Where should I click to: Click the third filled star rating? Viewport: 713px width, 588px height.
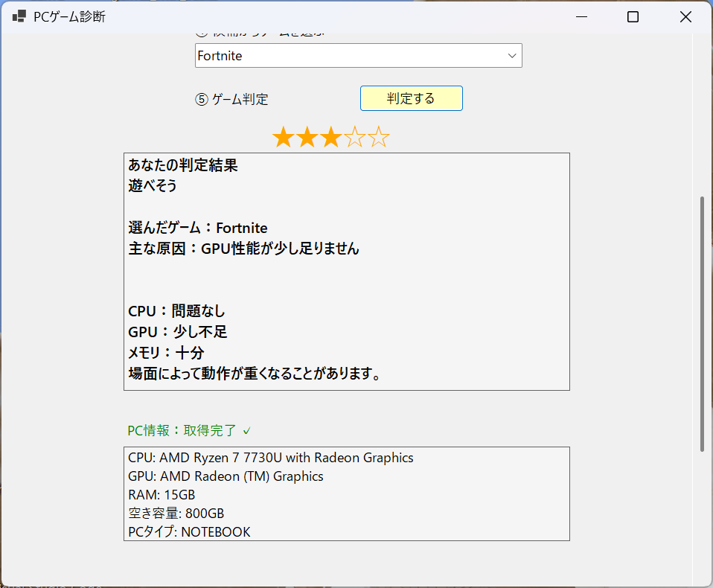tap(330, 137)
